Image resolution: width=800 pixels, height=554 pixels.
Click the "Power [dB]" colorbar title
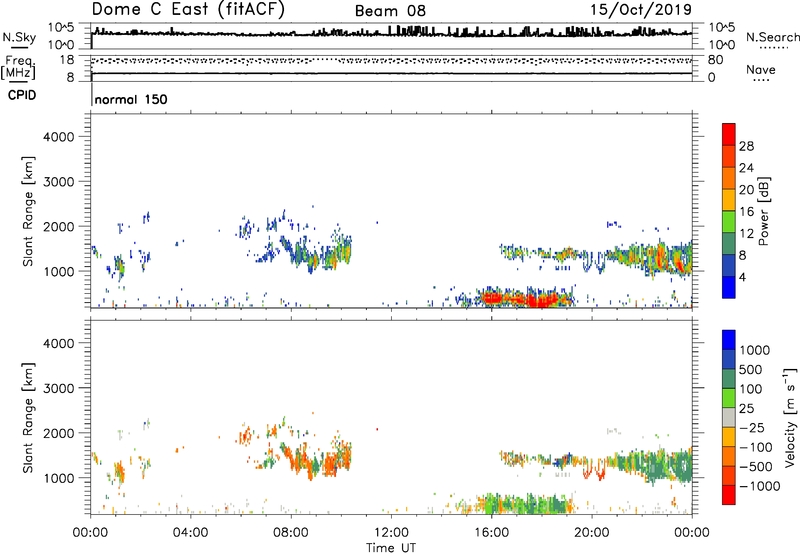tap(763, 211)
